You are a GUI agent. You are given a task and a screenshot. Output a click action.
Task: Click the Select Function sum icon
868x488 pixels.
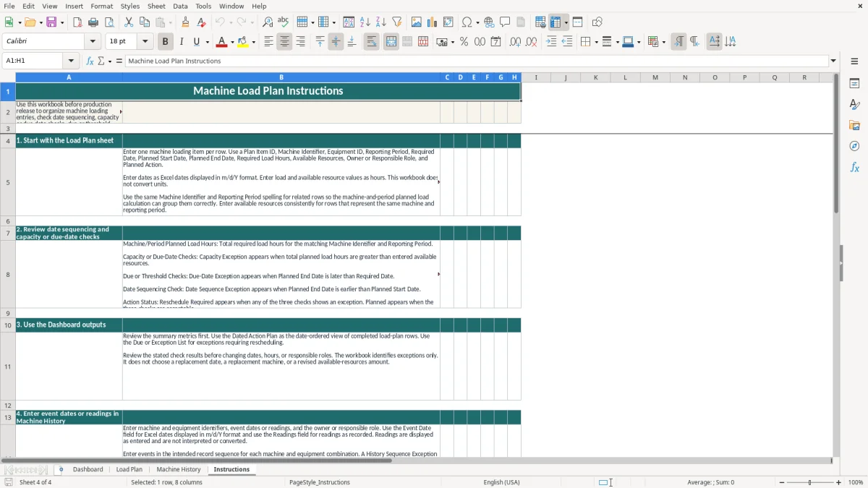click(102, 61)
